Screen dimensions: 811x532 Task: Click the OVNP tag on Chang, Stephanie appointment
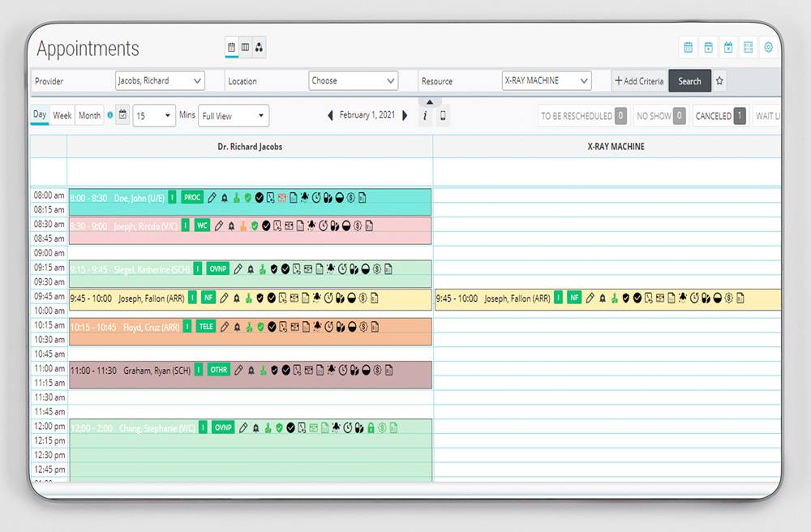click(223, 427)
